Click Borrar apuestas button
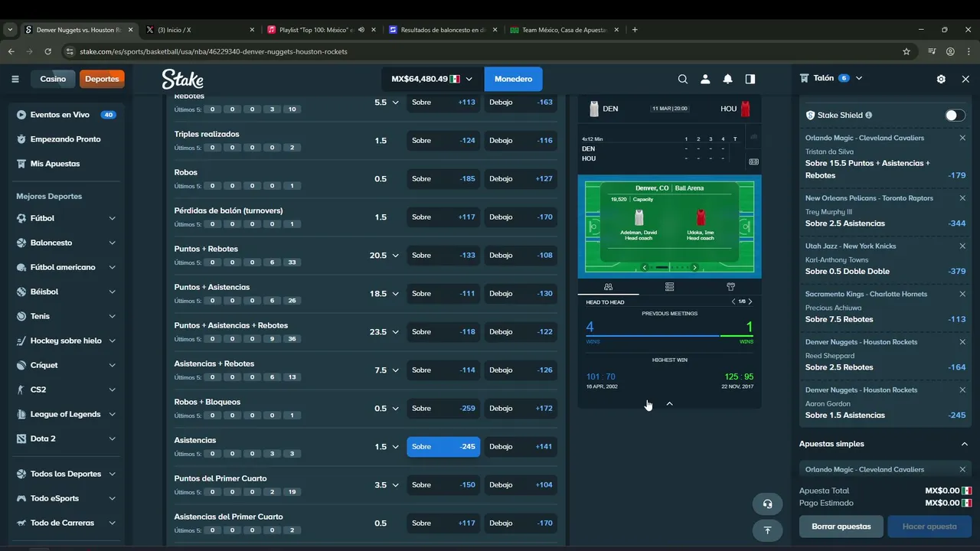Screen dimensions: 980x551 click(x=841, y=527)
